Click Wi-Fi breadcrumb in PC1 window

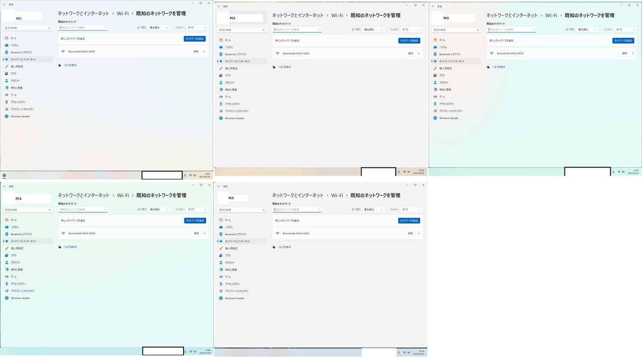[123, 14]
